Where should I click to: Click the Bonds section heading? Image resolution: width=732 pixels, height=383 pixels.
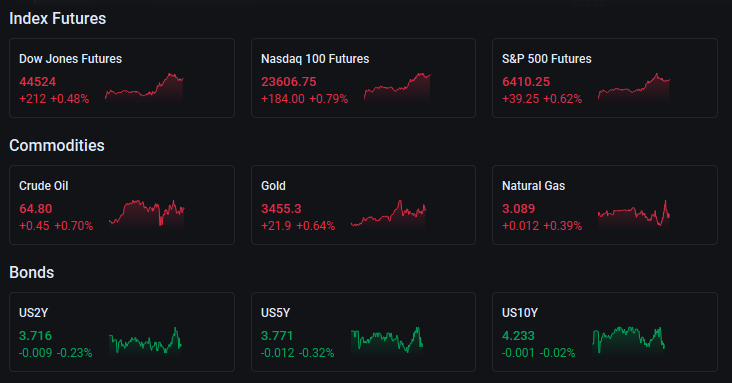32,273
